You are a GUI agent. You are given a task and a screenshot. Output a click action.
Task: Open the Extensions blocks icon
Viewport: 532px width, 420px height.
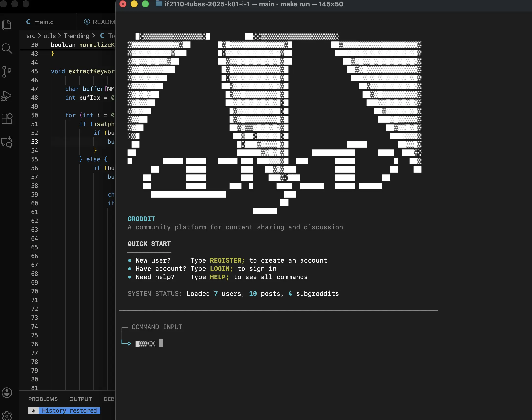pos(7,119)
